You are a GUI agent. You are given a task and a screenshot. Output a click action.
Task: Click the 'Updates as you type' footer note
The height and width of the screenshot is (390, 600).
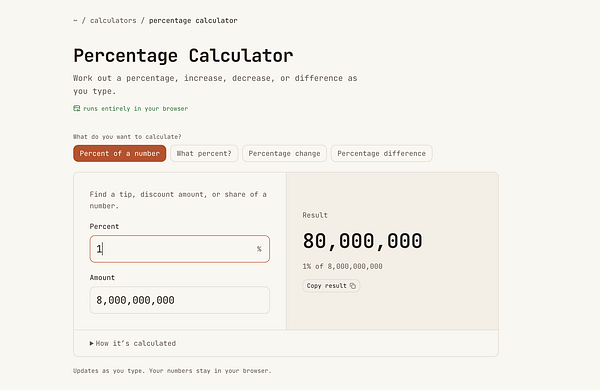click(172, 371)
